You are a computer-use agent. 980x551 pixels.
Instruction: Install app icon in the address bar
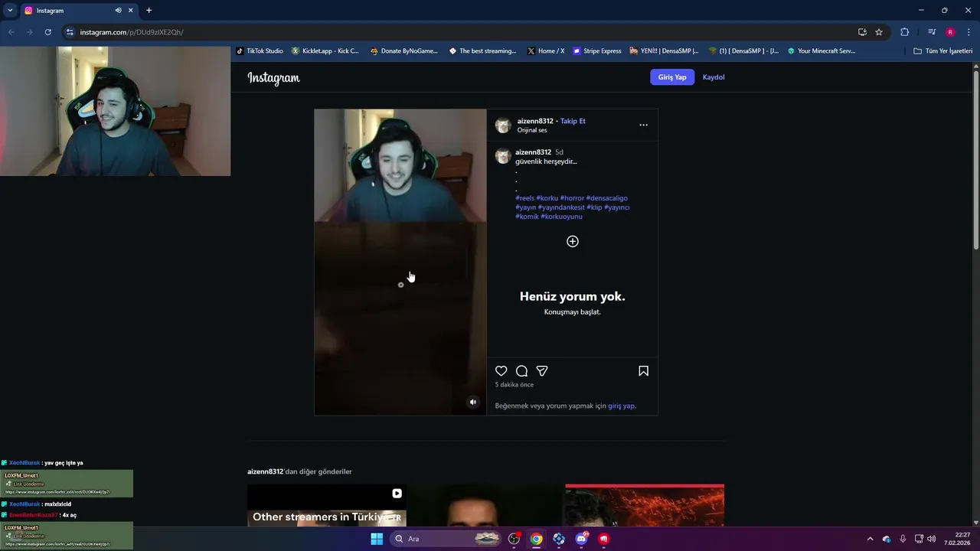point(862,32)
